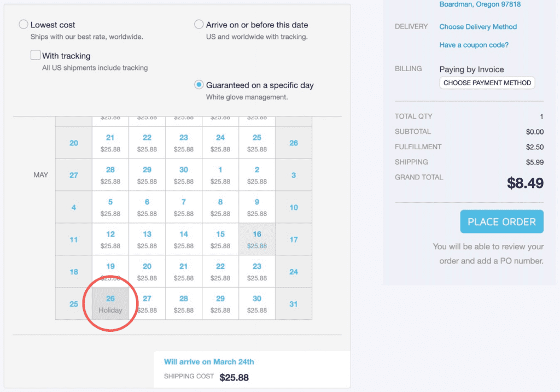This screenshot has height=392, width=560.
Task: Click the Boardman, Oregon 97818 address link
Action: [x=480, y=4]
